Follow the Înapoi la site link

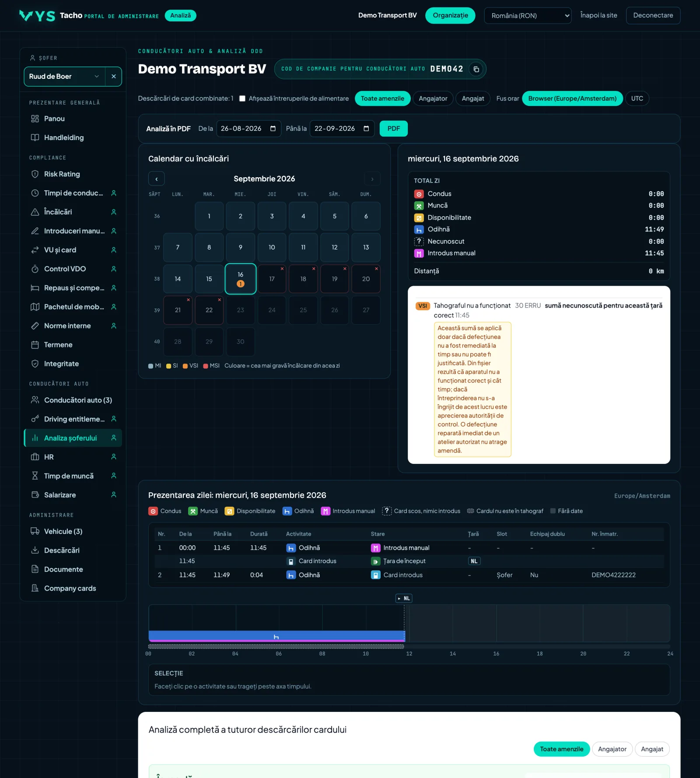598,16
